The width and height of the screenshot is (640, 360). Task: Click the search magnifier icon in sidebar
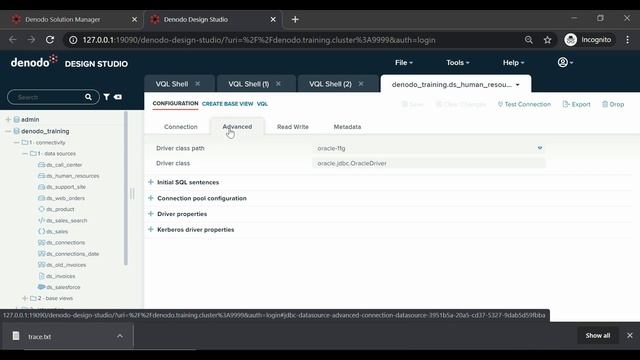tap(88, 97)
